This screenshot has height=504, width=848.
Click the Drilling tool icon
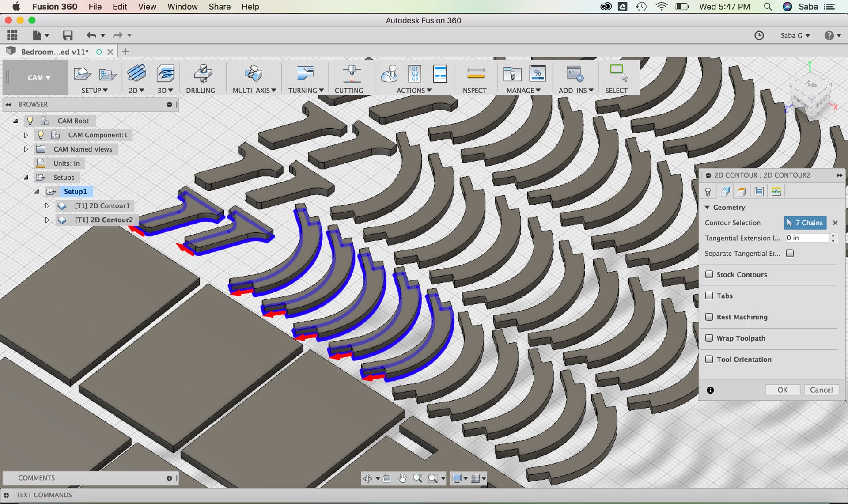coord(202,74)
